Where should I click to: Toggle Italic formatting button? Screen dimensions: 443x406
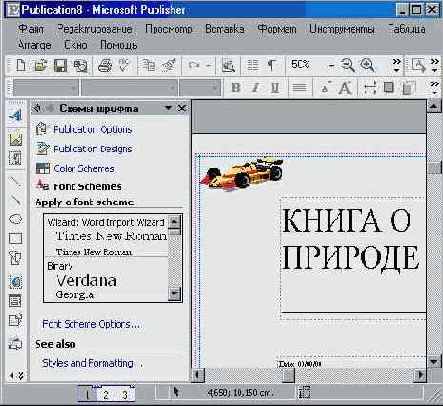click(x=255, y=88)
